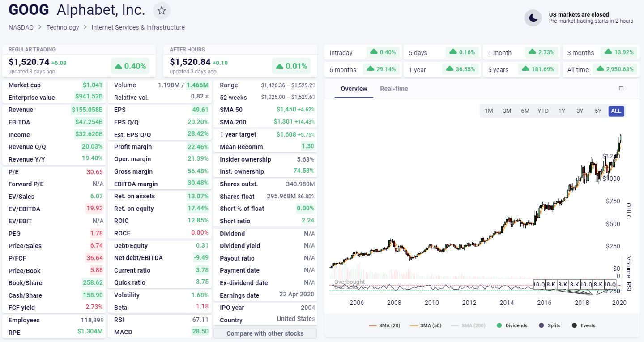Select the 3Y chart range
644x342 pixels.
click(x=580, y=111)
